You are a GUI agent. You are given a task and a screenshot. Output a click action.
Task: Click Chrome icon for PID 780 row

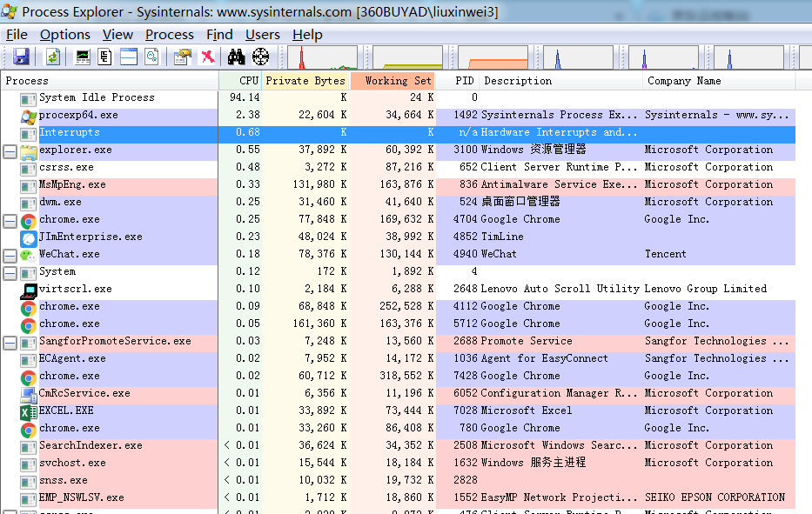(29, 431)
